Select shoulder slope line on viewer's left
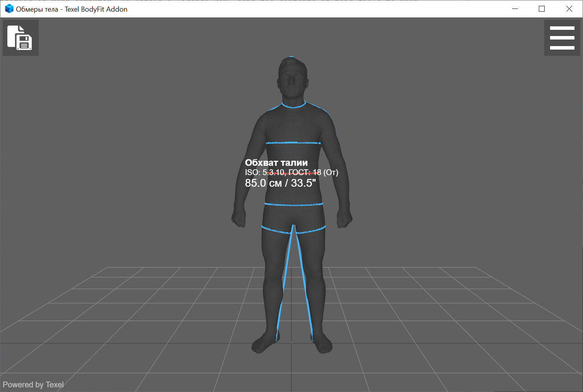The width and height of the screenshot is (583, 392). pyautogui.click(x=272, y=109)
